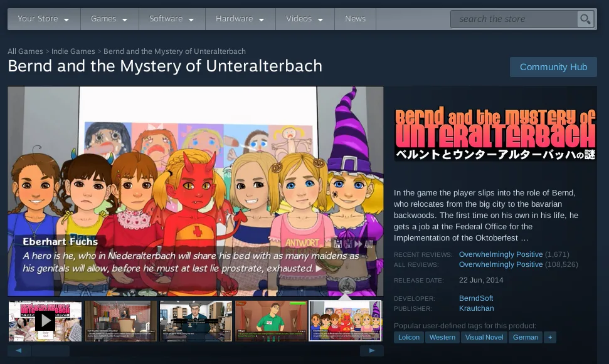Navigate to All Games breadcrumb

tap(25, 51)
